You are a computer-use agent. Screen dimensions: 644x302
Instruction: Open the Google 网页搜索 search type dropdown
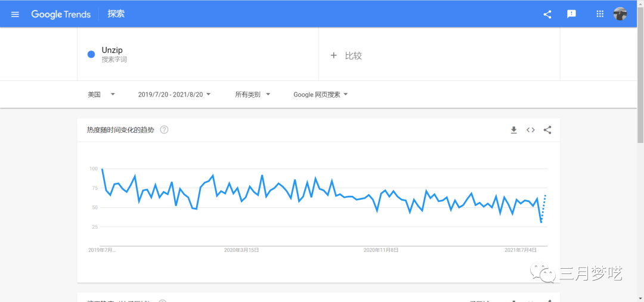pyautogui.click(x=320, y=94)
